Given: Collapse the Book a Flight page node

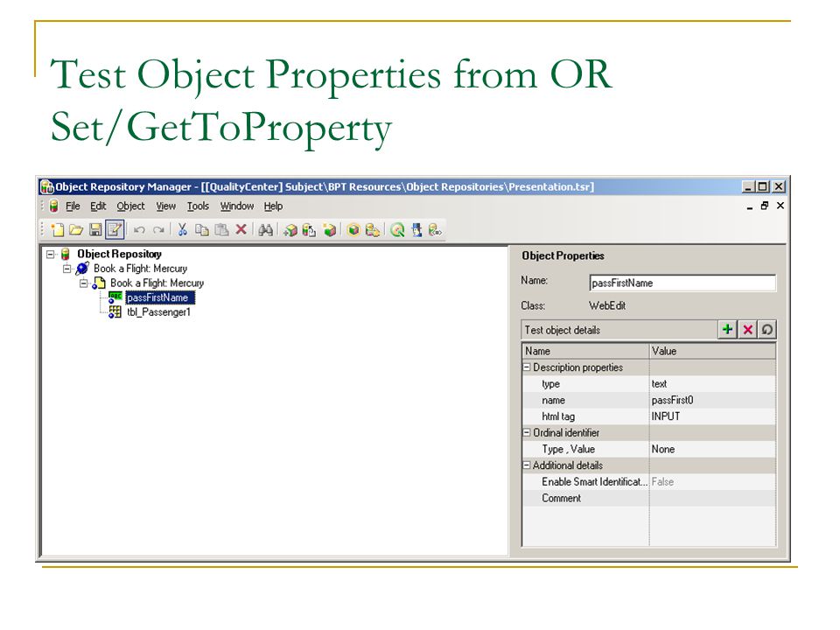Looking at the screenshot, I should tap(84, 283).
